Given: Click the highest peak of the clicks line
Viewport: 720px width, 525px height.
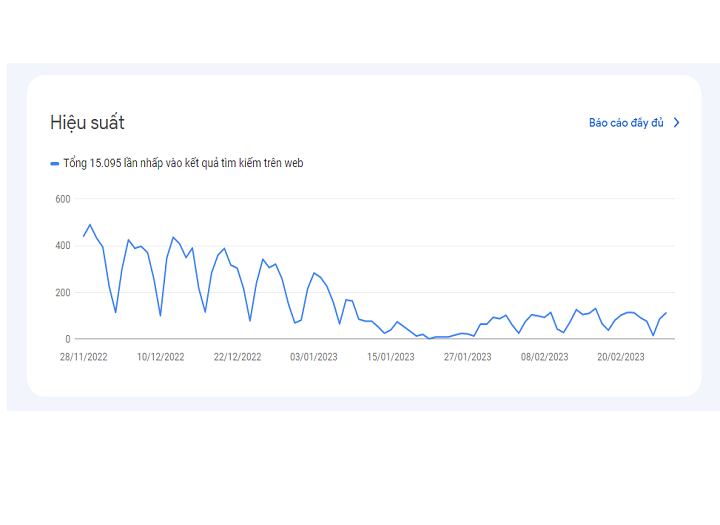Looking at the screenshot, I should 90,224.
